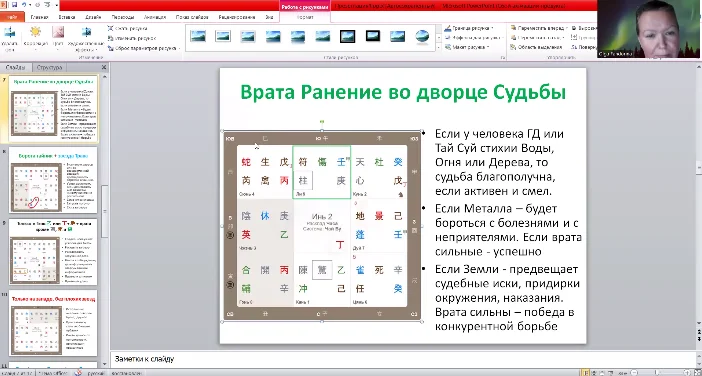Click the Undo arrow in quick access toolbar
This screenshot has height=376, width=702.
(x=24, y=5)
